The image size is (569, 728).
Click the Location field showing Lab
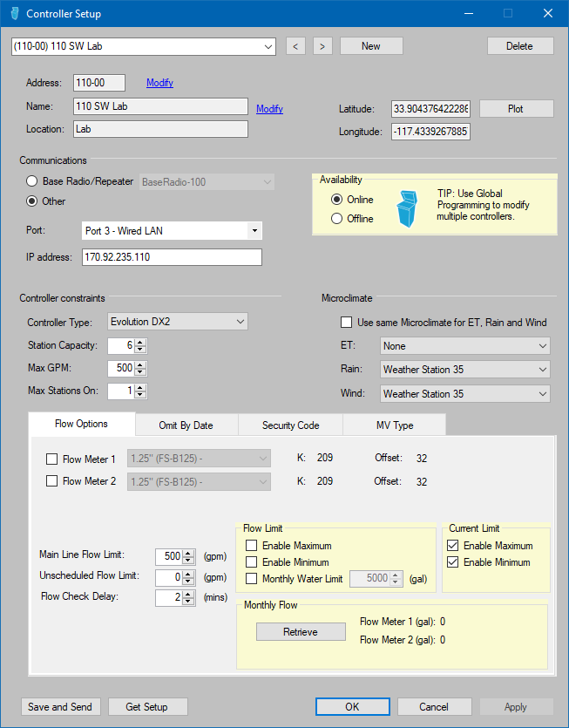(x=160, y=129)
